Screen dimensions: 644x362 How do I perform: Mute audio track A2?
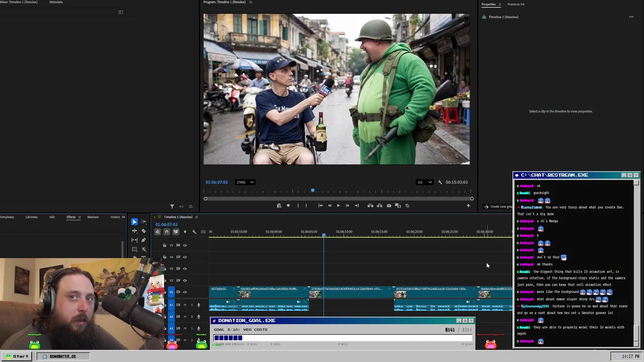point(185,316)
